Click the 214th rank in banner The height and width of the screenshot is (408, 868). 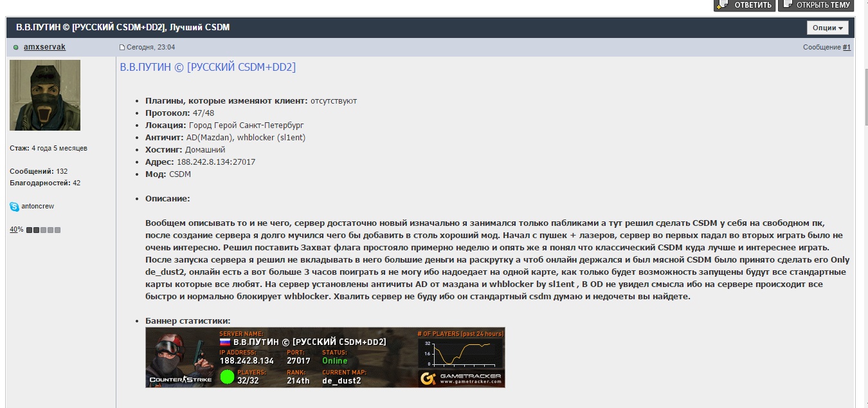[298, 380]
